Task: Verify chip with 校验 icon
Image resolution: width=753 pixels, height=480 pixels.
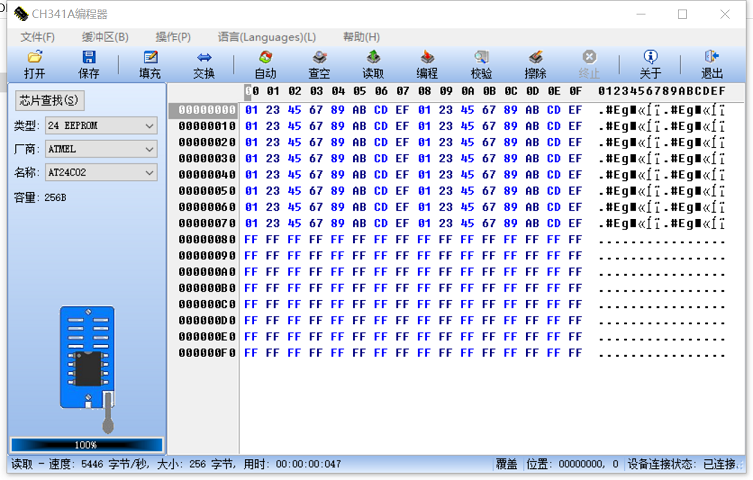Action: (481, 64)
